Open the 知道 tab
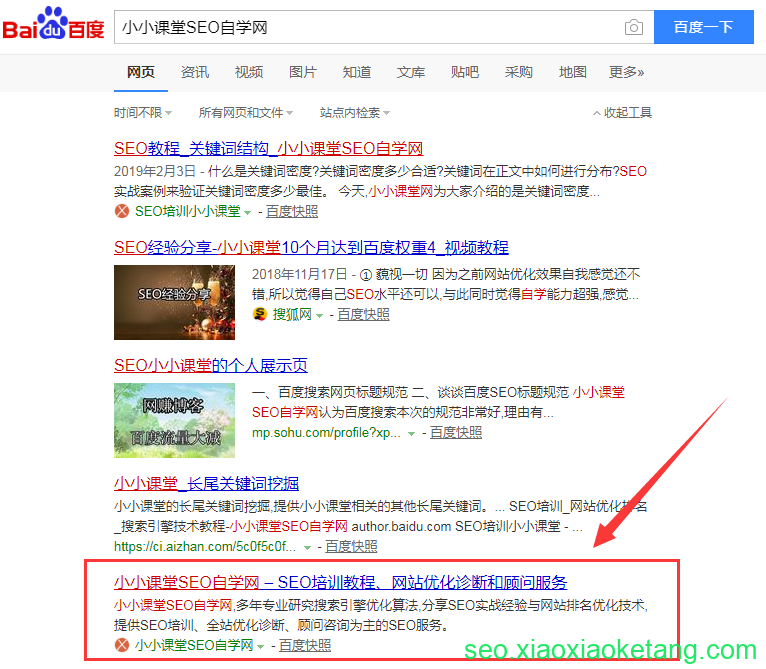Image resolution: width=766 pixels, height=669 pixels. click(x=357, y=72)
